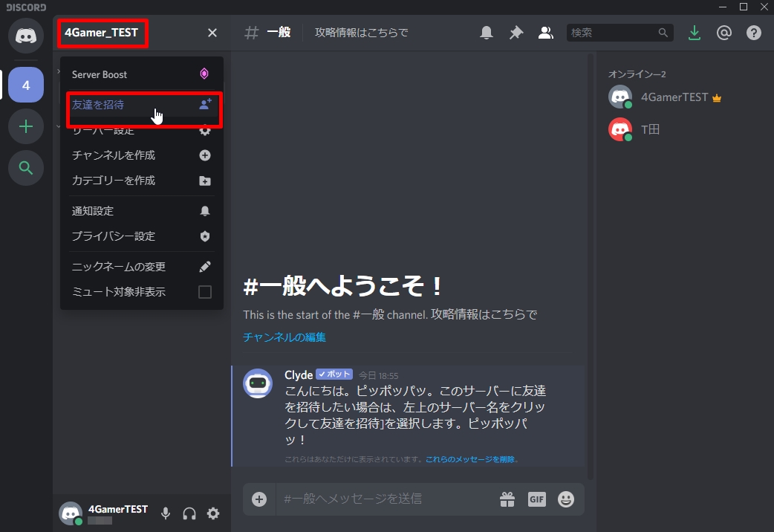
Task: Open the gift Nitro icon
Action: (507, 499)
